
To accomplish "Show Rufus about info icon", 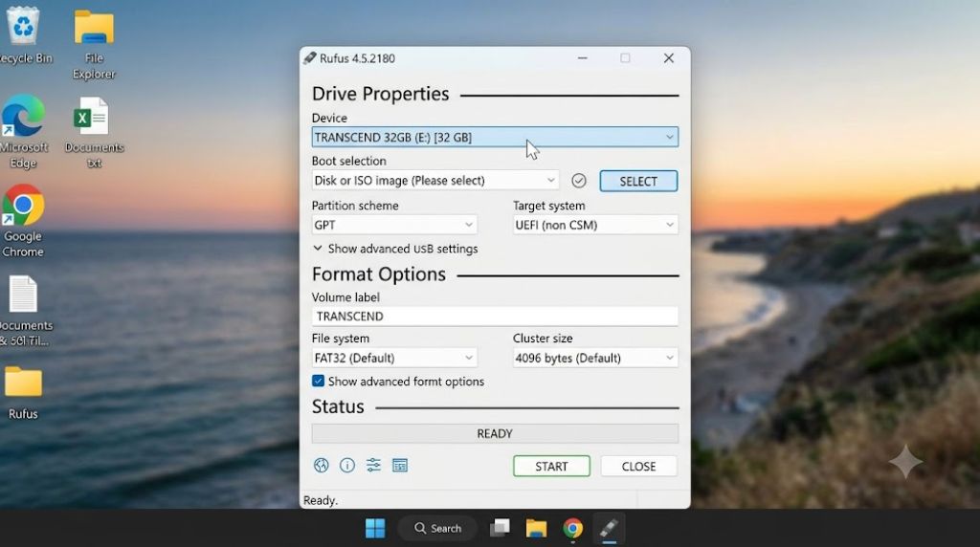I will click(346, 465).
